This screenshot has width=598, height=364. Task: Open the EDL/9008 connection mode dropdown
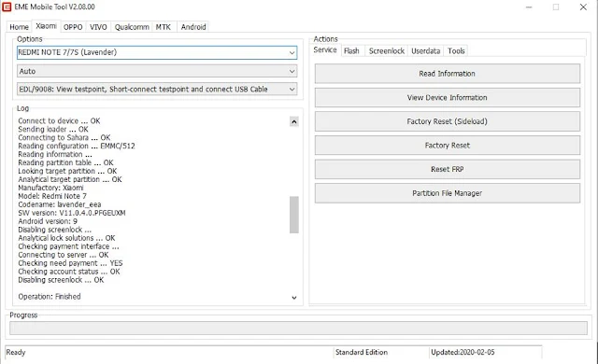point(157,89)
